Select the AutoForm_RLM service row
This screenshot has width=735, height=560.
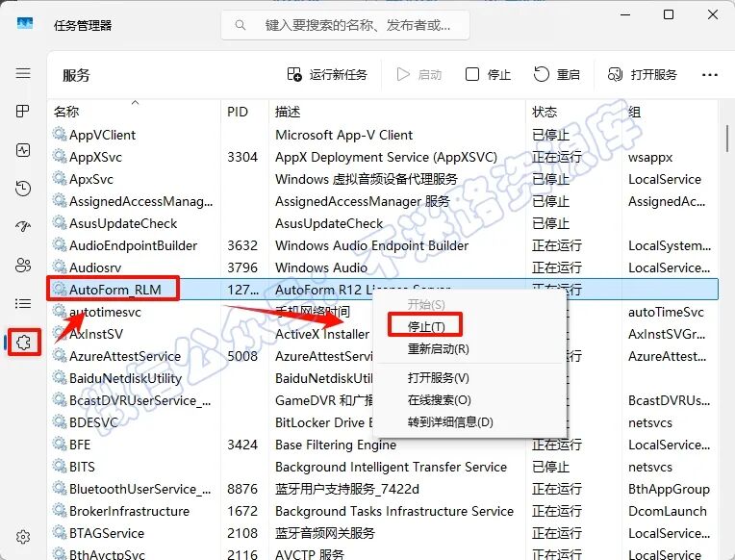click(383, 290)
